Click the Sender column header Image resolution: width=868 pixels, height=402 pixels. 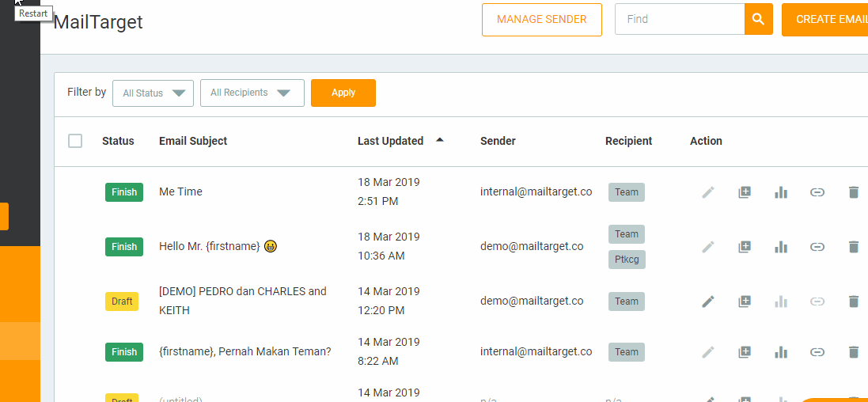click(x=498, y=141)
